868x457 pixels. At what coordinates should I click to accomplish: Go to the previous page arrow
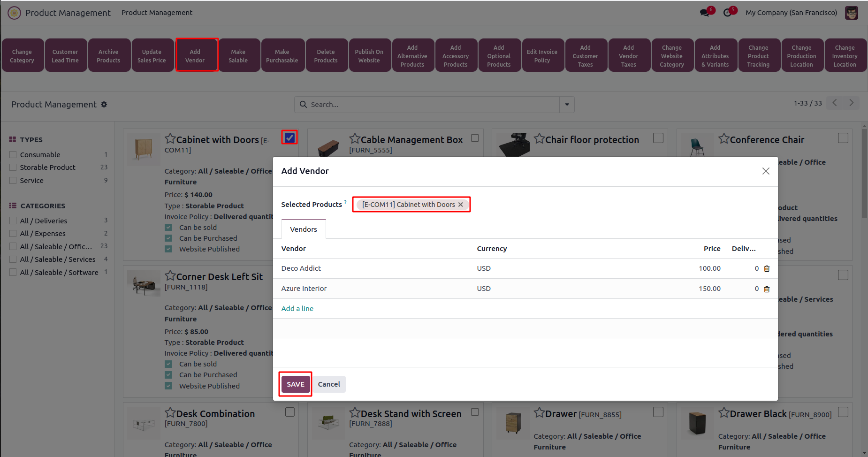coord(835,103)
